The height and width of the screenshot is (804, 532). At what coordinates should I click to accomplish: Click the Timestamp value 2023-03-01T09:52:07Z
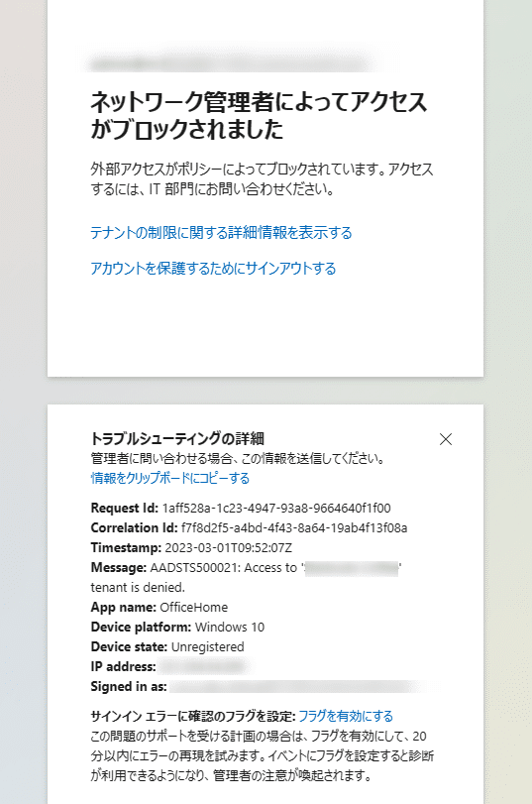click(228, 547)
